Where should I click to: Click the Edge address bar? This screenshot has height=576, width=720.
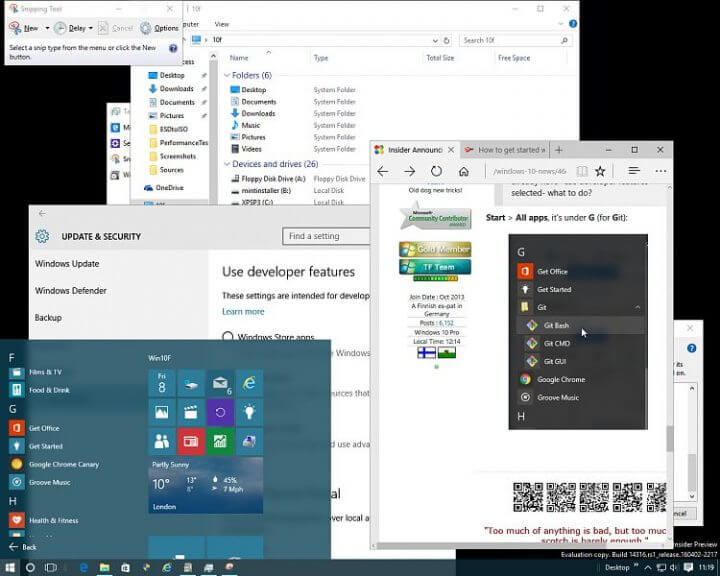pyautogui.click(x=528, y=171)
